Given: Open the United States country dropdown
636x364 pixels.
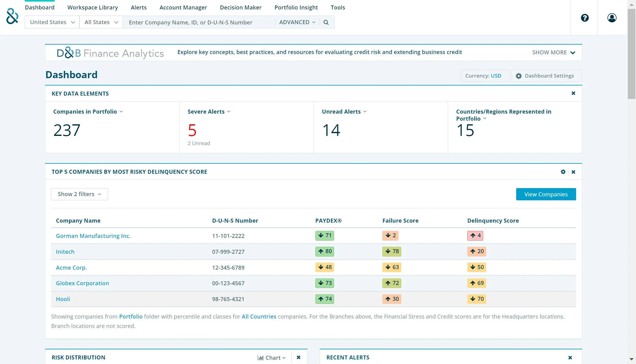Looking at the screenshot, I should (x=52, y=22).
